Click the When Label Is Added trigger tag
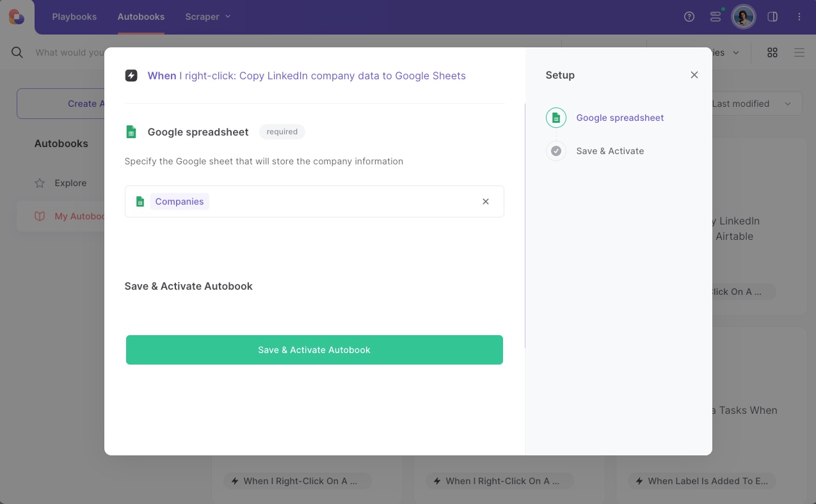816x504 pixels. point(702,481)
